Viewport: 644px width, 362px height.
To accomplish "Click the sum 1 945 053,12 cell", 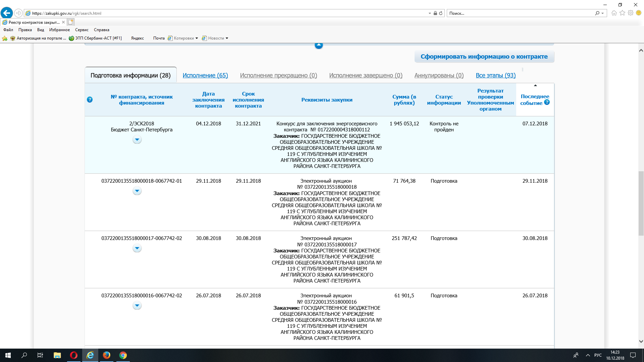I will [404, 124].
